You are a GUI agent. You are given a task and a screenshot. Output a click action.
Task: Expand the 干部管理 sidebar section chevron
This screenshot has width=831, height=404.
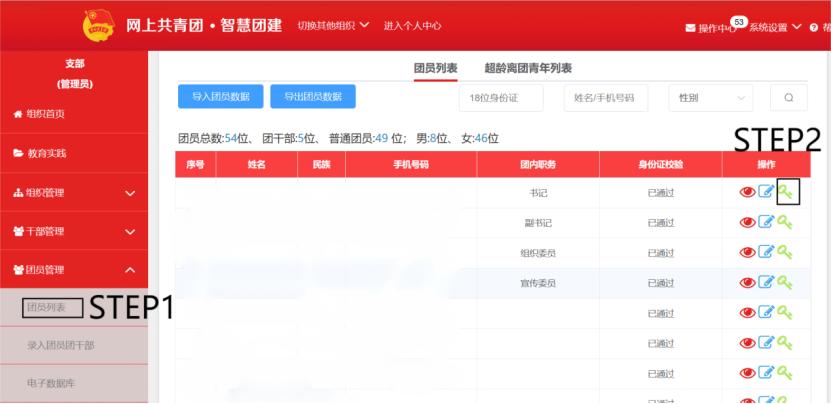click(130, 232)
